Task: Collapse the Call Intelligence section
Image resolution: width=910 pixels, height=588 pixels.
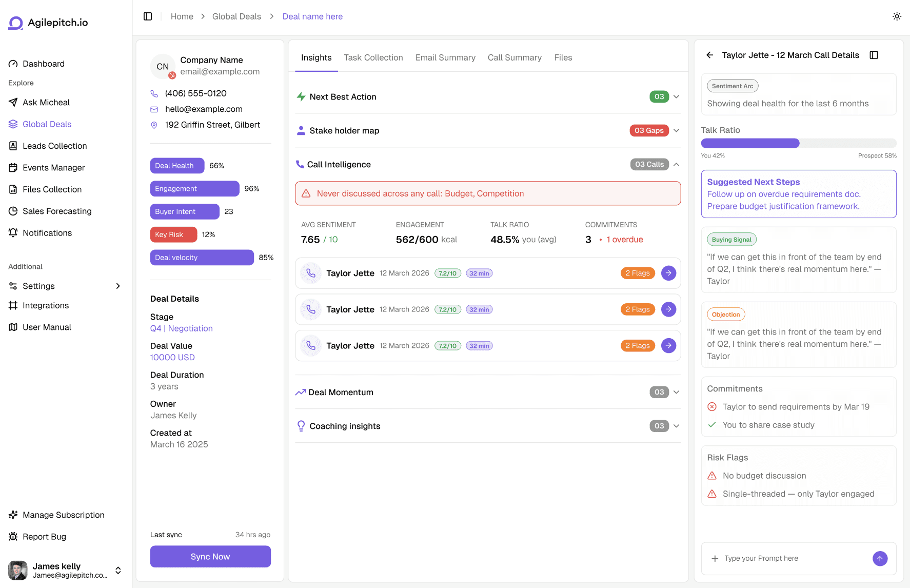Action: coord(676,164)
